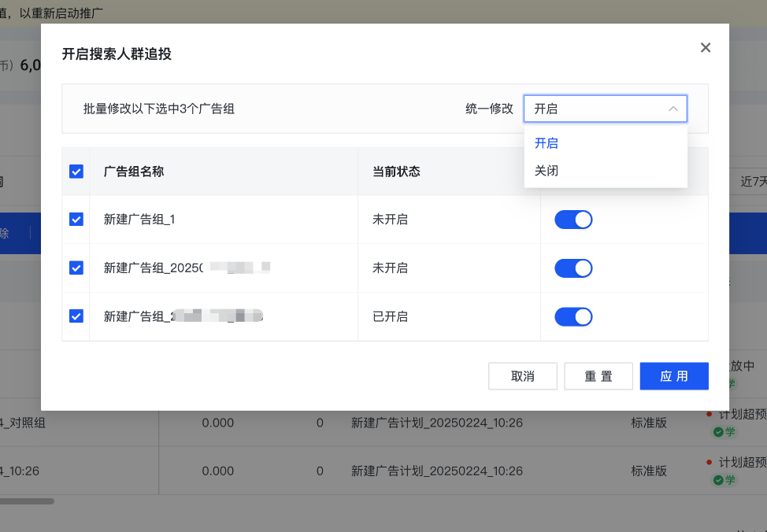
Task: Click the lower green circled checkmark icon
Action: coord(717,480)
